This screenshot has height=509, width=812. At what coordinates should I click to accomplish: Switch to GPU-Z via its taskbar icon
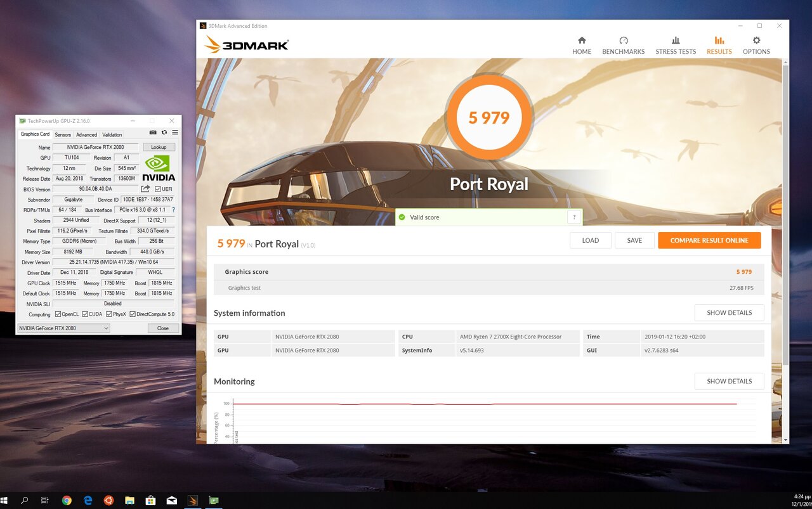pyautogui.click(x=214, y=500)
